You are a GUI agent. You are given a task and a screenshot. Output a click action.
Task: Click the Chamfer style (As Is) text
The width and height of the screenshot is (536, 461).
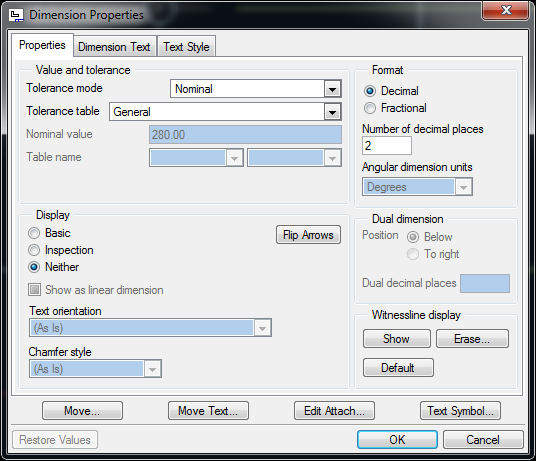click(49, 369)
